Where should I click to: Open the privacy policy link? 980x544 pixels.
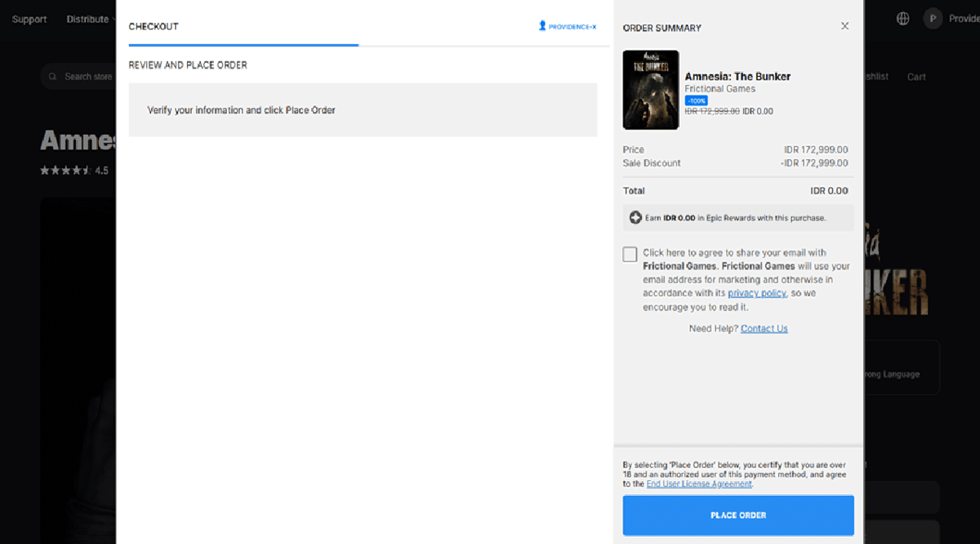tap(756, 293)
